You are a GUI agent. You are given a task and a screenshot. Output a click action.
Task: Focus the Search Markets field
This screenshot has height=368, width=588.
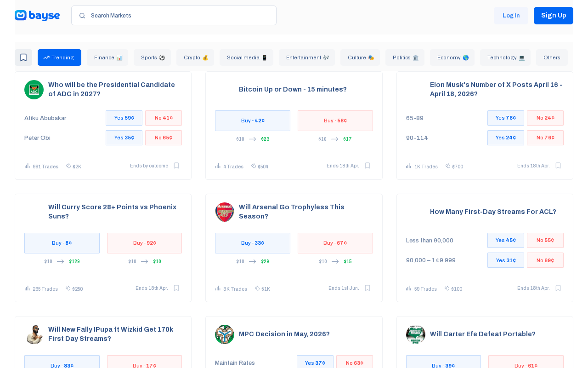[174, 16]
